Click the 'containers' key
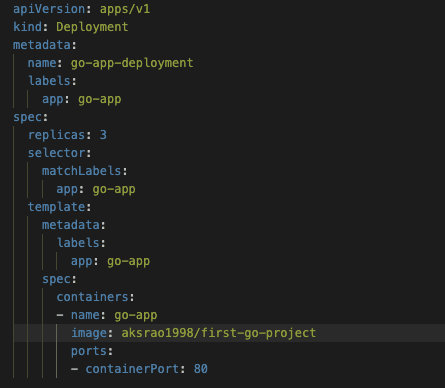The image size is (445, 388). coord(93,297)
